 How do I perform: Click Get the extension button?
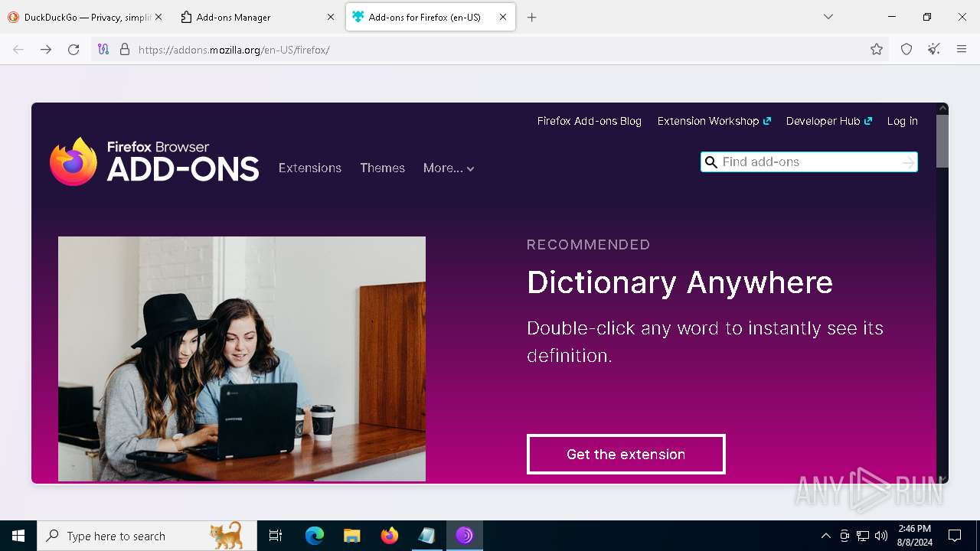[x=626, y=455]
